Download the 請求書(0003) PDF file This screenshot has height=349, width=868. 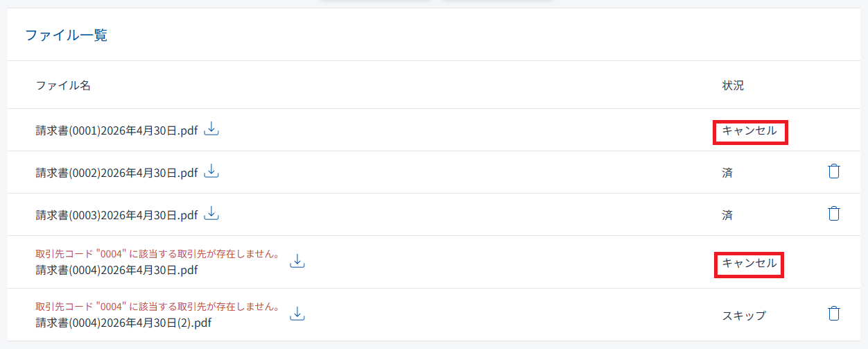[211, 214]
